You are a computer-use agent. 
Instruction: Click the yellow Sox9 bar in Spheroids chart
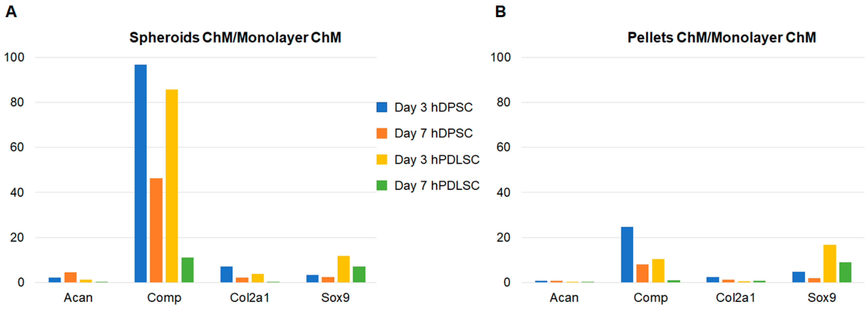[x=343, y=269]
